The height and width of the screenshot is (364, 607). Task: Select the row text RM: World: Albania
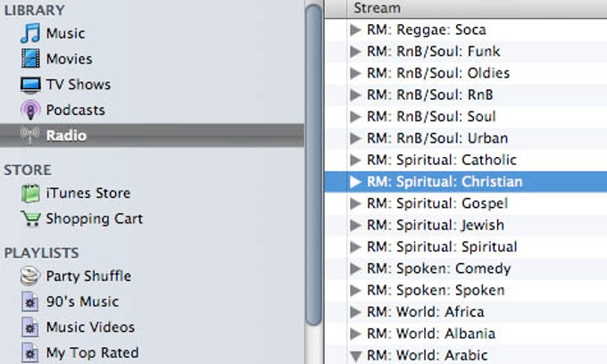[x=431, y=334]
